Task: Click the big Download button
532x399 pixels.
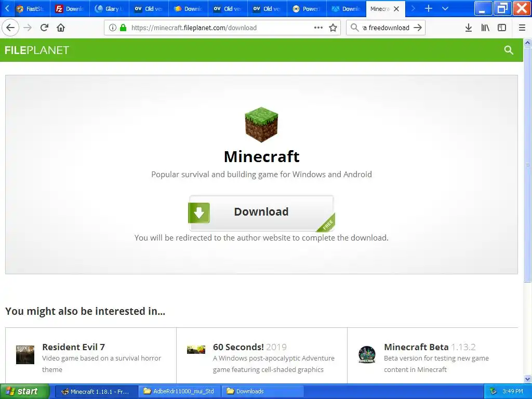Action: coord(261,212)
